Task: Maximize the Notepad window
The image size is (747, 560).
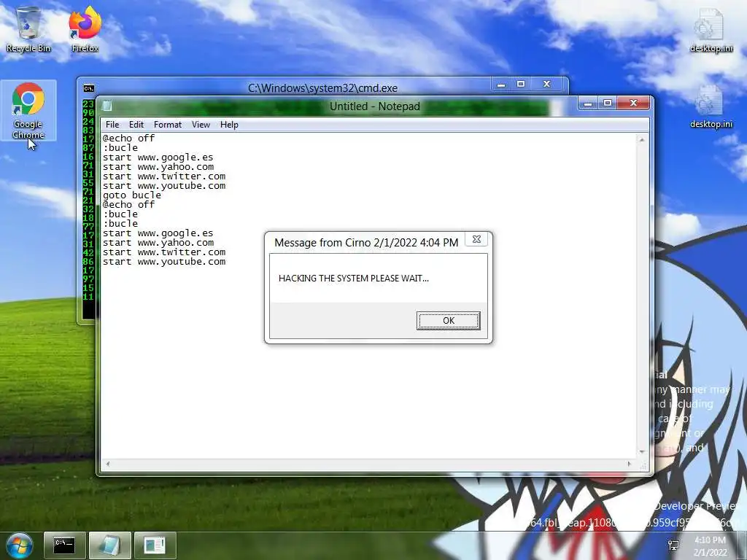Action: (x=608, y=103)
